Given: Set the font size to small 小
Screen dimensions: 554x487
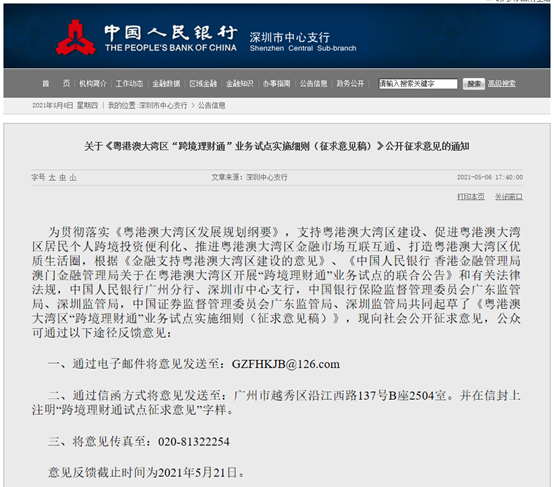Looking at the screenshot, I should coord(73,177).
